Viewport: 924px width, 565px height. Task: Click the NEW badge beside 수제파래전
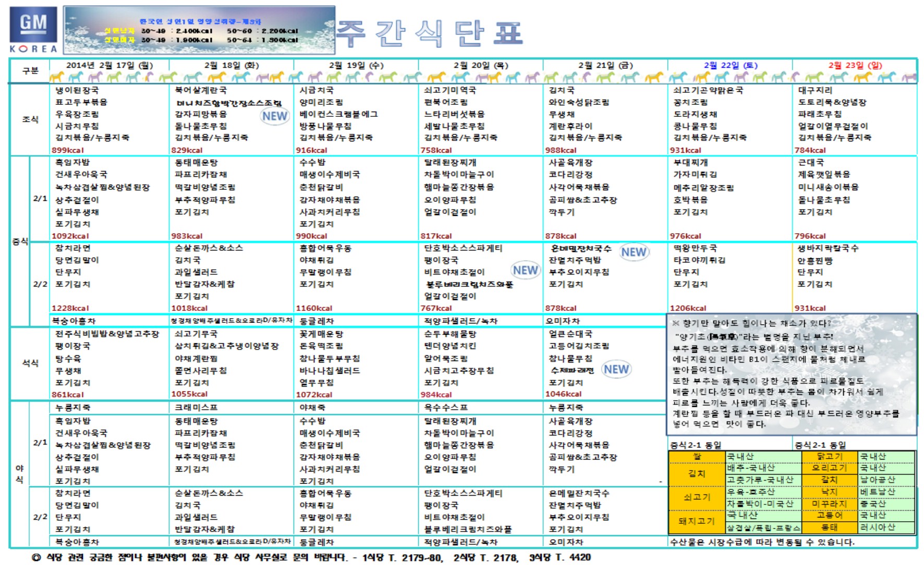(x=616, y=369)
